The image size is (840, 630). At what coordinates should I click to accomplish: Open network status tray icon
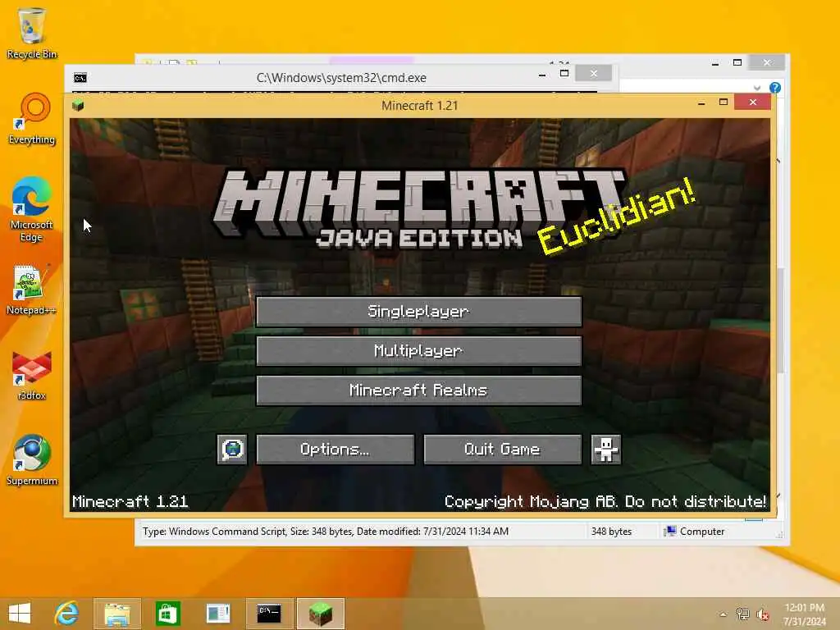click(742, 614)
